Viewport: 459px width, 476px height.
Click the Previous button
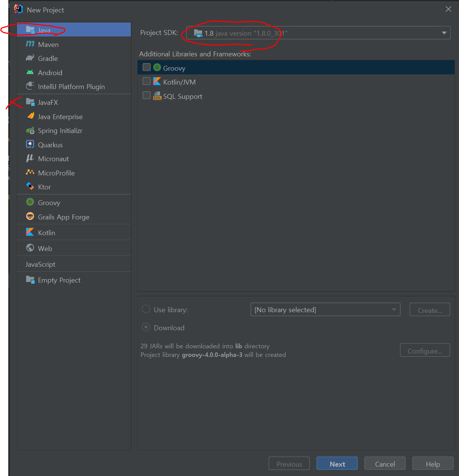pyautogui.click(x=289, y=464)
